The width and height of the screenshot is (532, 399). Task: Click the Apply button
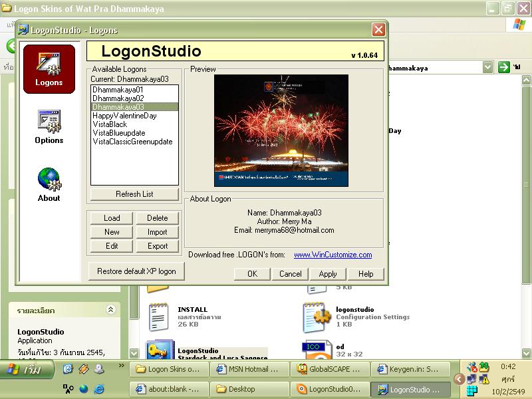tap(328, 274)
